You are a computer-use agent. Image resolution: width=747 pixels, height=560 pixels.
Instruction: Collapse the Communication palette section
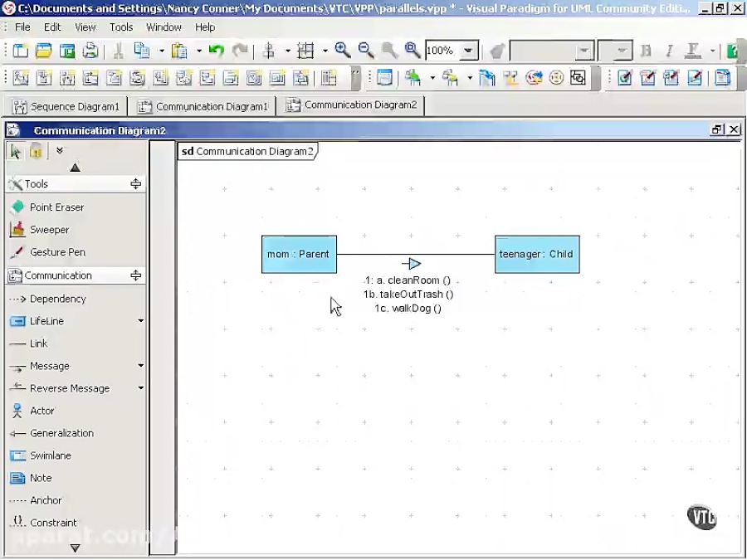pyautogui.click(x=136, y=275)
